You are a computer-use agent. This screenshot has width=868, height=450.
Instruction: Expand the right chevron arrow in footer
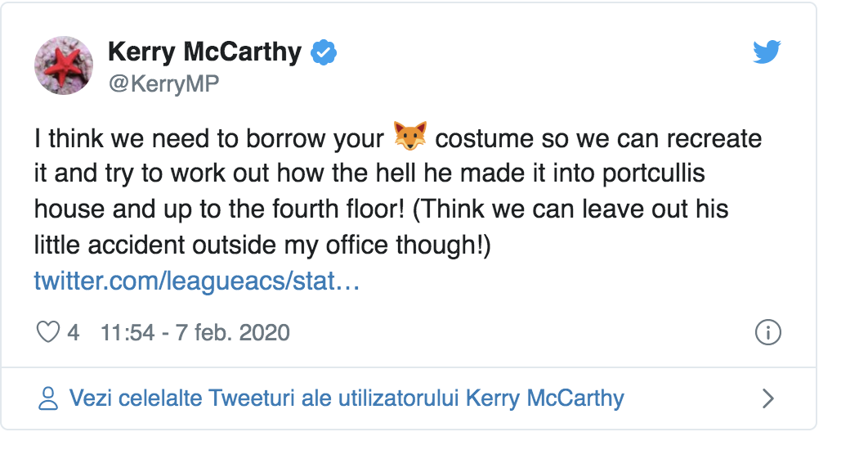767,398
